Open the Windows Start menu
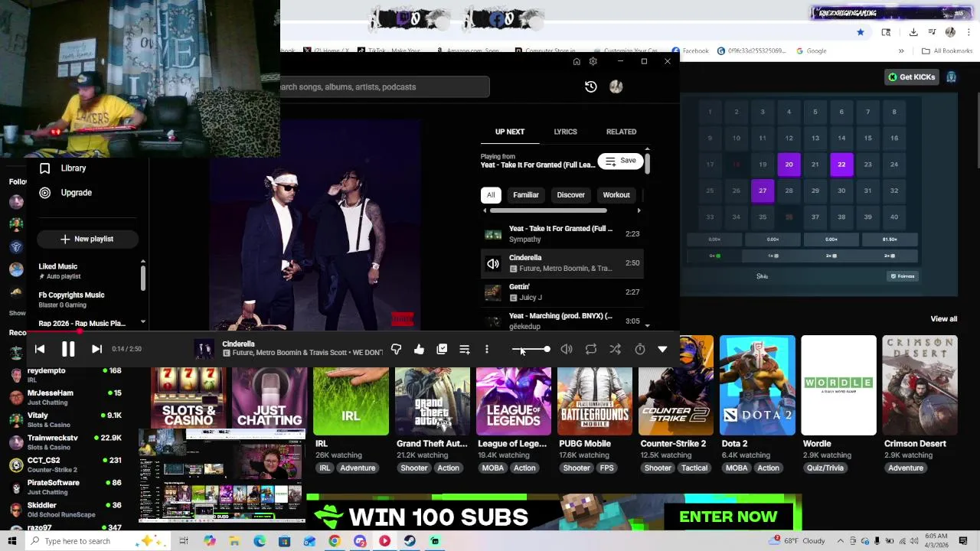 click(x=12, y=541)
